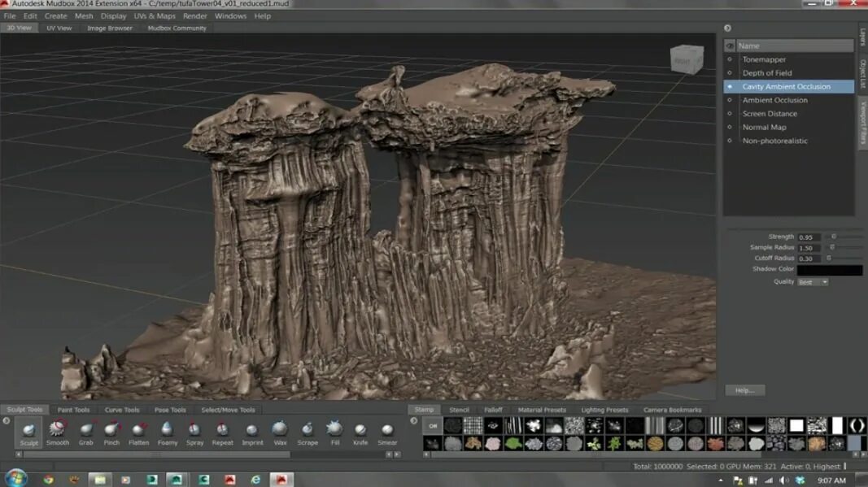Select the Smooth sculpt tool
The width and height of the screenshot is (868, 487).
click(57, 431)
